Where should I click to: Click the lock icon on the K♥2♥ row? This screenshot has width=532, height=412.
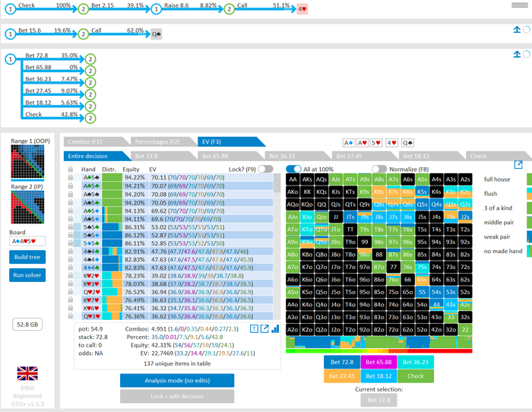pyautogui.click(x=71, y=276)
